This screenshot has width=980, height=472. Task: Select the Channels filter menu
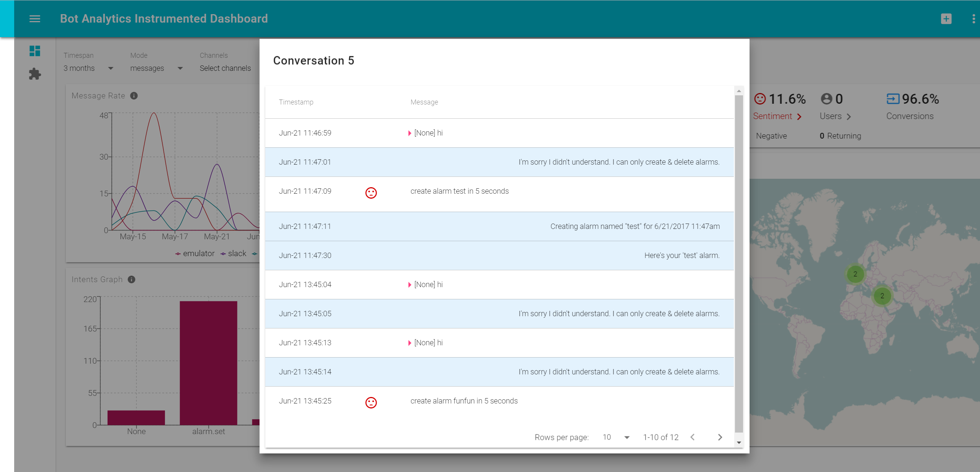[227, 68]
